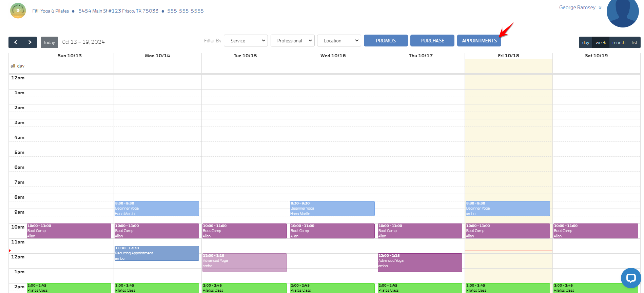Open Thursday 2:00 Pilates Class event
Viewport: 644px width, 293px height.
[420, 288]
